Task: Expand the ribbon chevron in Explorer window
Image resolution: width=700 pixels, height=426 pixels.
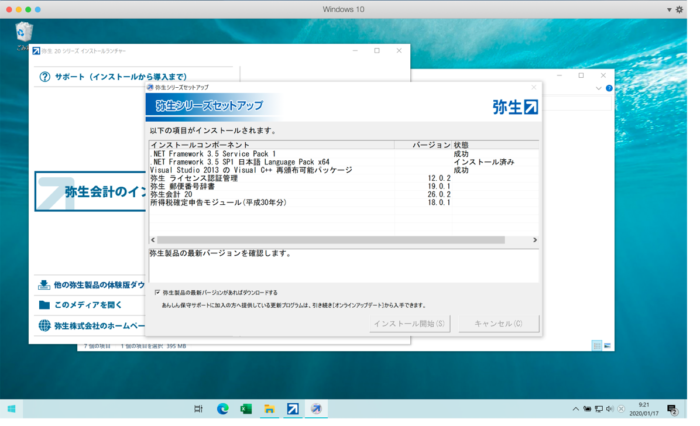Action: click(599, 88)
